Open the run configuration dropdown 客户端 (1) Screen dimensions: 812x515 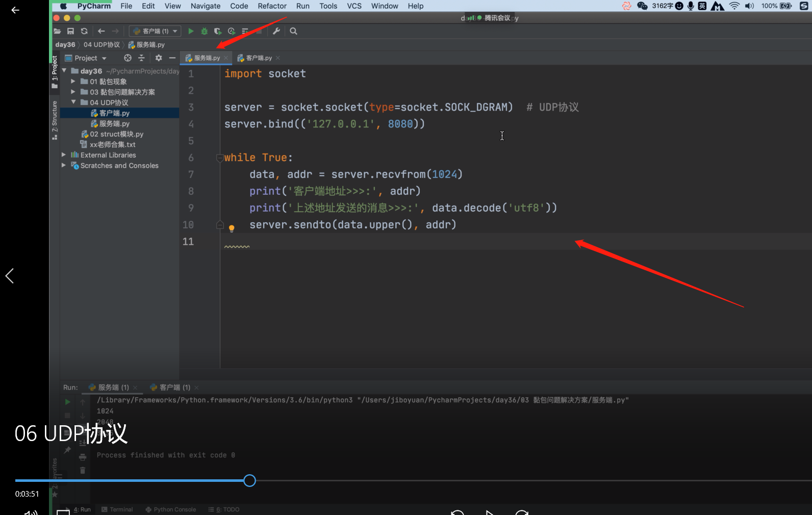point(155,31)
